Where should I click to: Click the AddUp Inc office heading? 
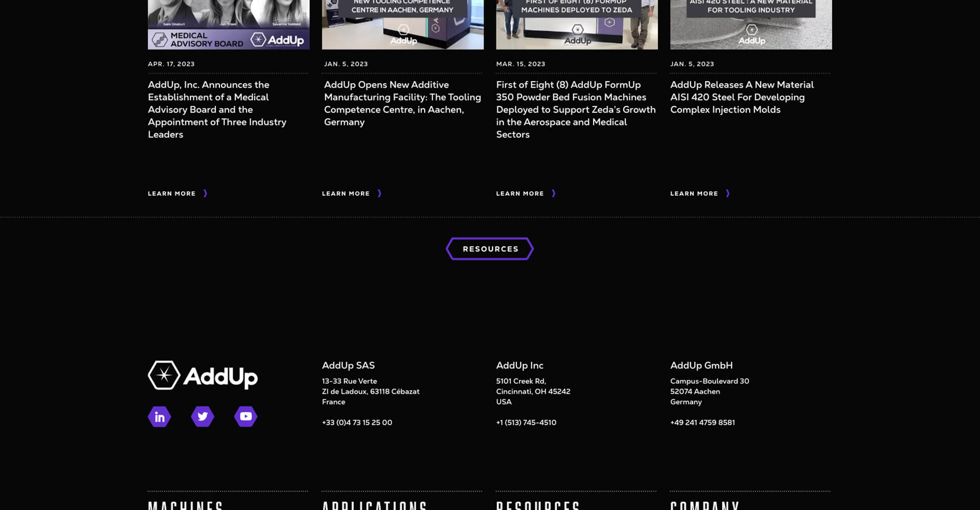[x=520, y=366]
